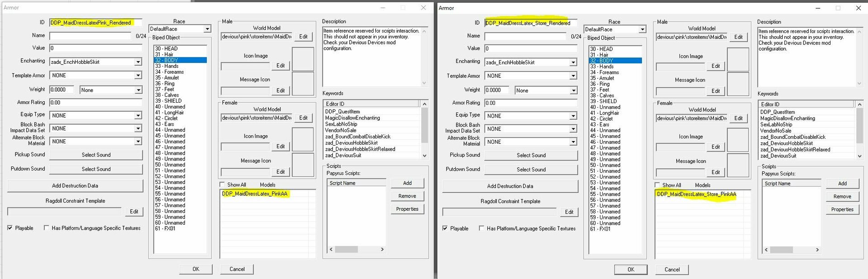Enable Show All checkbox in left window
868x279 pixels.
coord(222,184)
